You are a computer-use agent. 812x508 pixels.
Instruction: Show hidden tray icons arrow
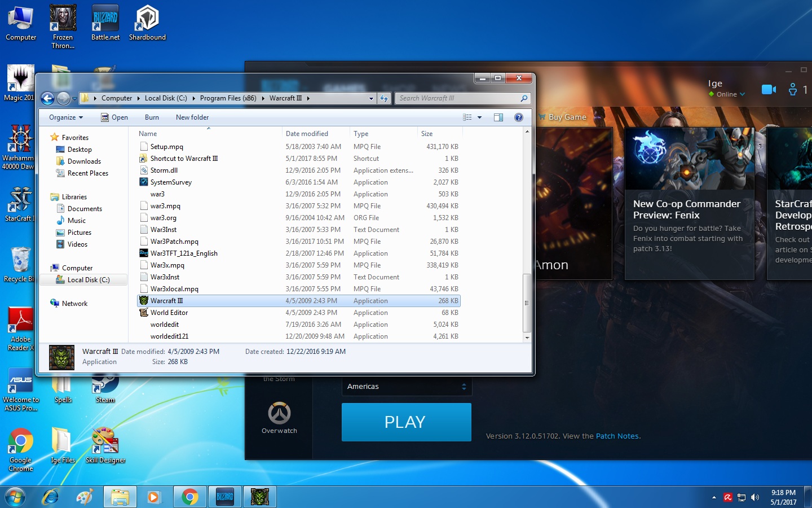coord(714,497)
